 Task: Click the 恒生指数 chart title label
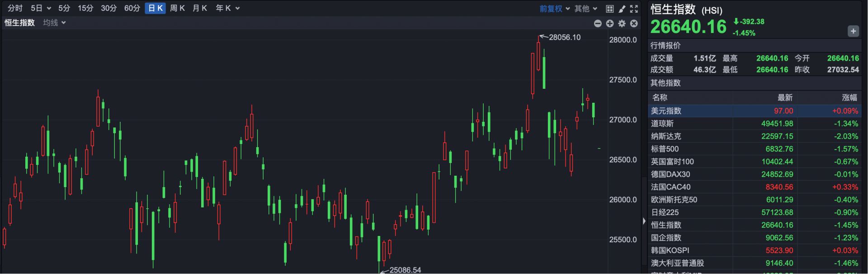(19, 23)
